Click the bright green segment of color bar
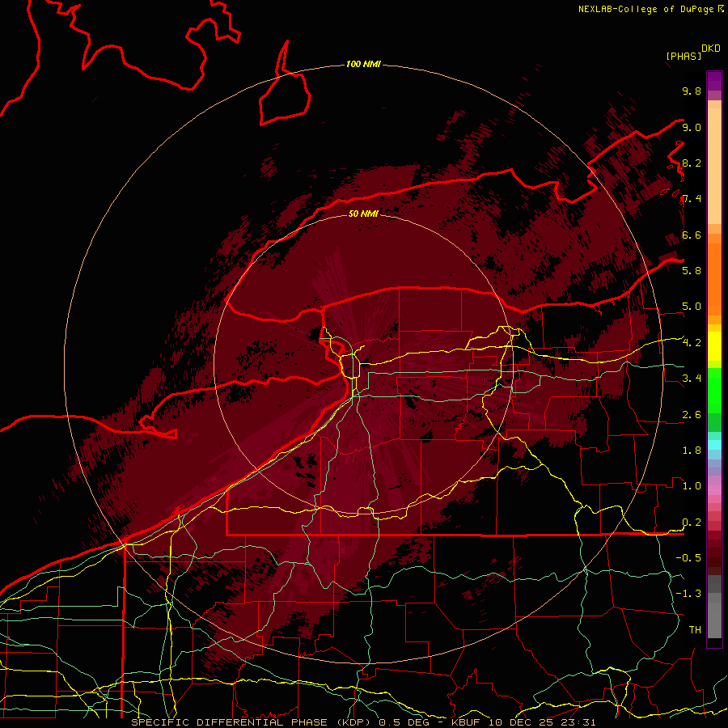 (714, 391)
